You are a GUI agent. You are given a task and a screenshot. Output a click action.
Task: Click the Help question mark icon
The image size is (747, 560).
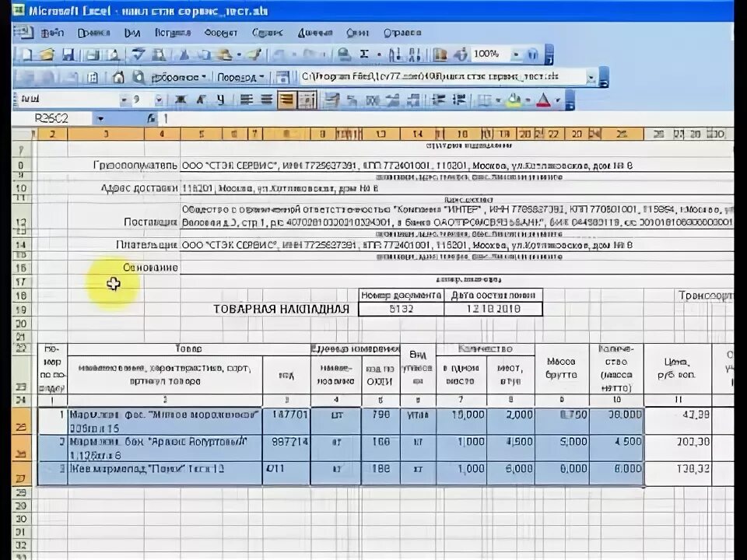point(532,54)
